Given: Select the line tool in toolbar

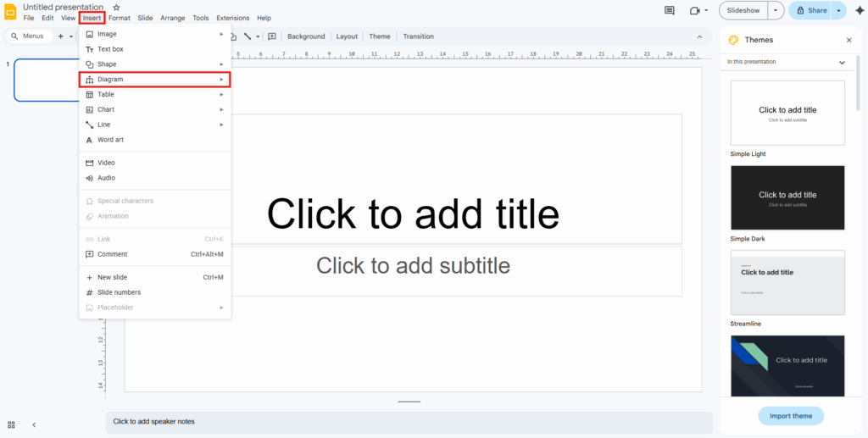Looking at the screenshot, I should coord(247,36).
